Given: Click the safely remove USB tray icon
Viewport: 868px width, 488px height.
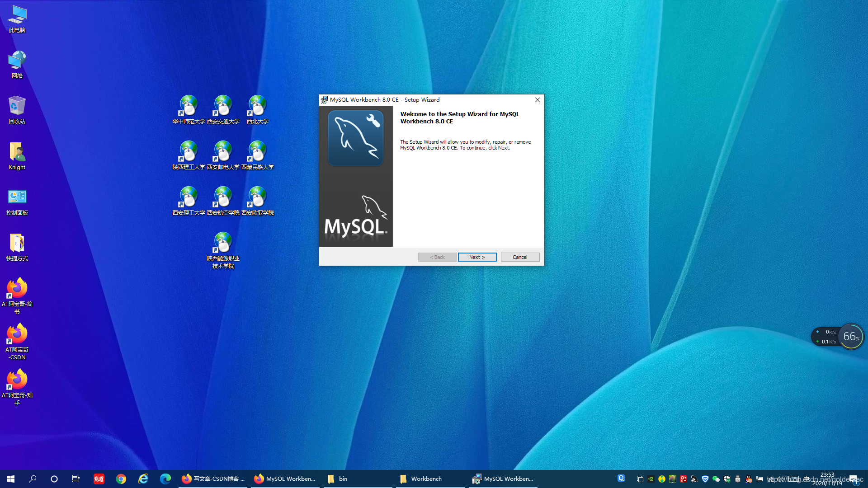Looking at the screenshot, I should click(x=738, y=479).
